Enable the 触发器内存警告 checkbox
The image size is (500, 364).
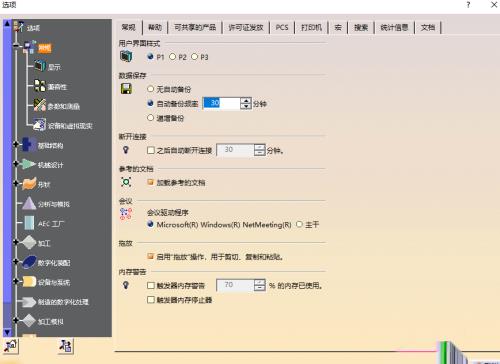[151, 285]
